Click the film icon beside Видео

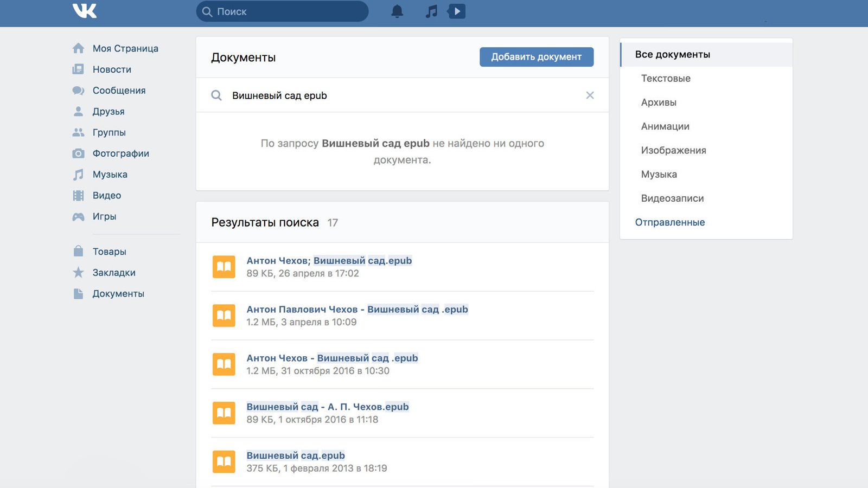(78, 195)
